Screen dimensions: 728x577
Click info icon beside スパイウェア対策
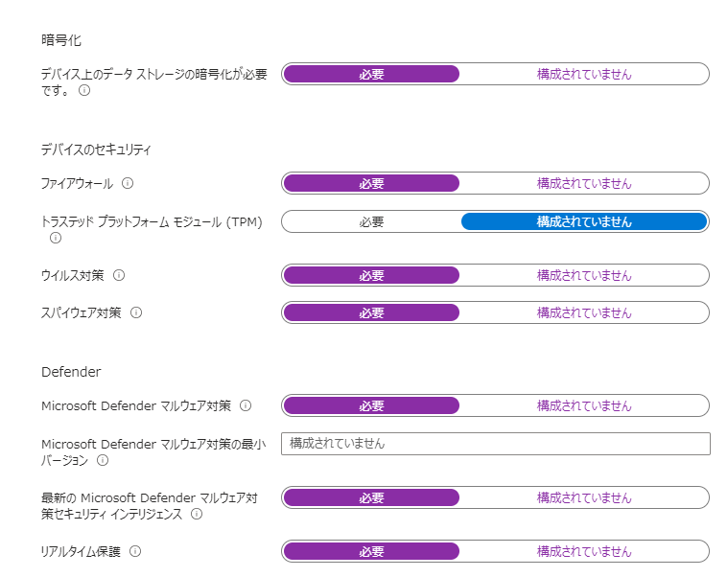pyautogui.click(x=136, y=312)
